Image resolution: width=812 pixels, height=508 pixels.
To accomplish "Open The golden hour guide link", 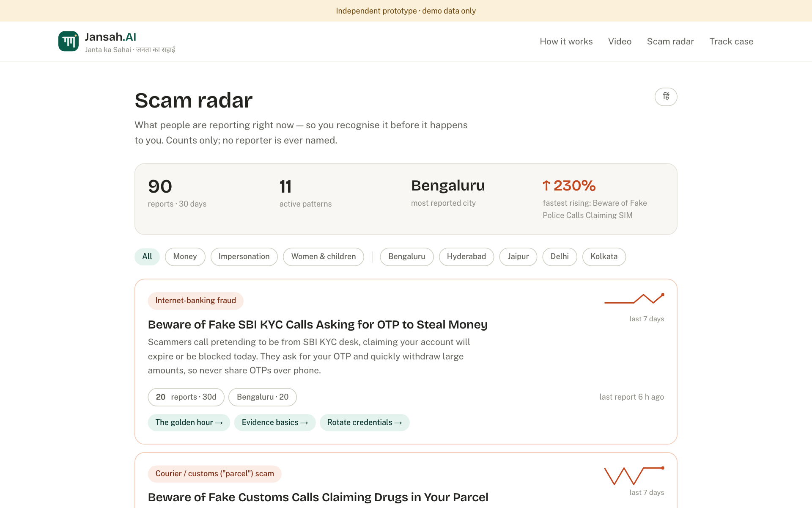I will tap(189, 422).
